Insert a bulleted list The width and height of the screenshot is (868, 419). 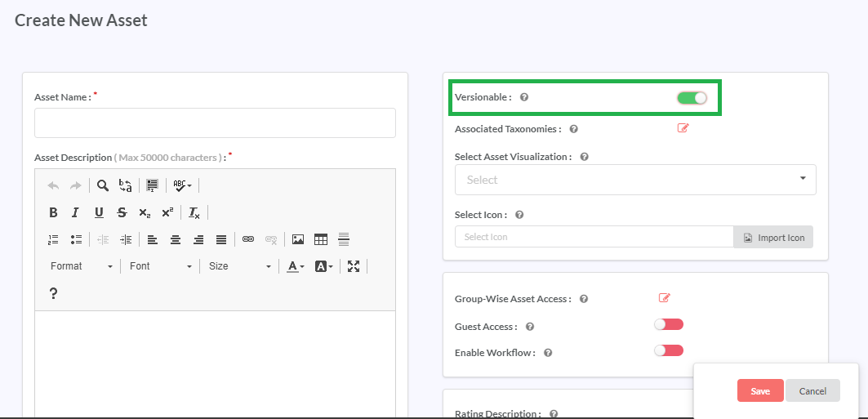(x=77, y=239)
